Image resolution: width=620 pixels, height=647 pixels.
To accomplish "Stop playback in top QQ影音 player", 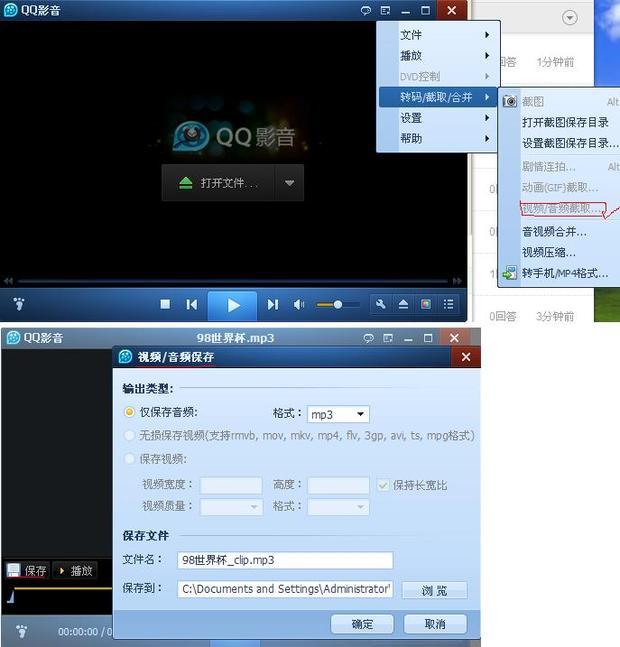I will tap(165, 305).
